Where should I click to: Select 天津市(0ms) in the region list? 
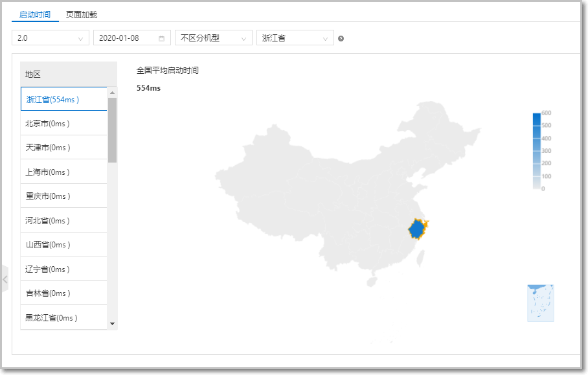63,148
